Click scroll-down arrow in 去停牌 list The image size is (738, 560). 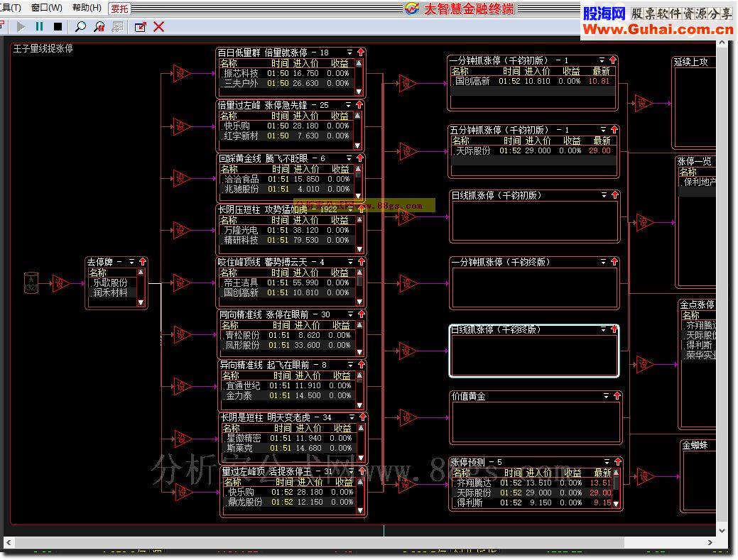coord(140,303)
